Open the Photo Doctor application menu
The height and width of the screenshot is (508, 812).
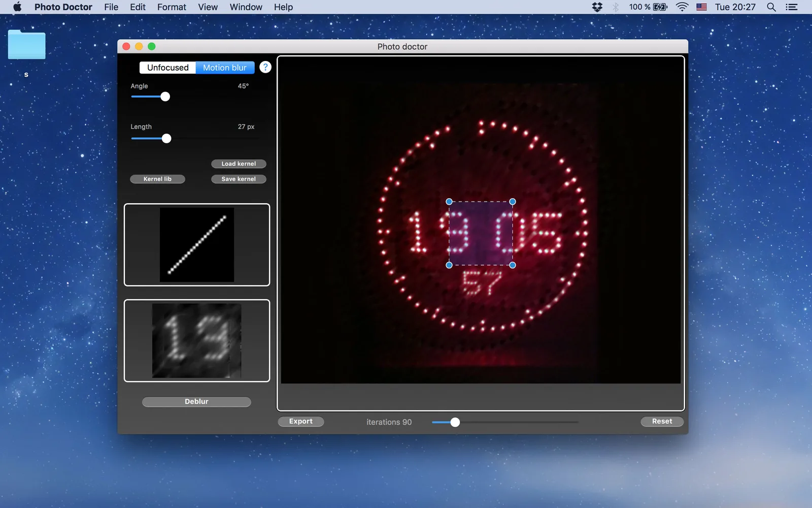(63, 7)
